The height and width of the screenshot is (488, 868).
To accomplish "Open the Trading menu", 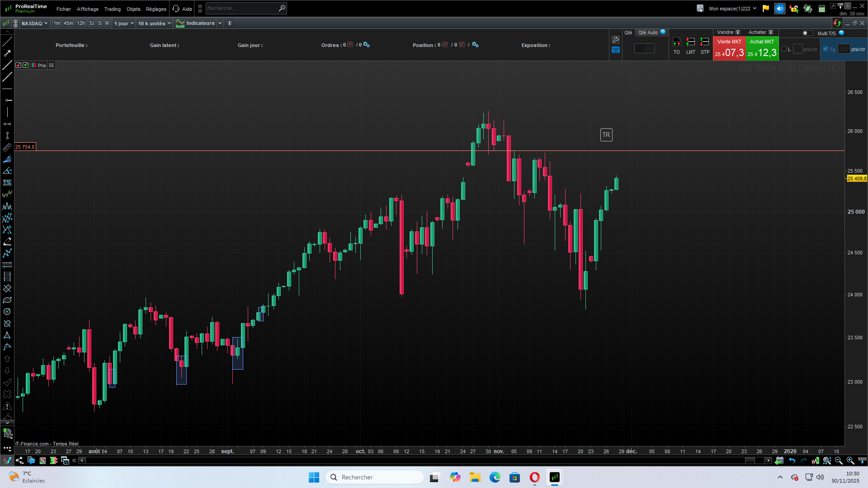I will (x=112, y=9).
